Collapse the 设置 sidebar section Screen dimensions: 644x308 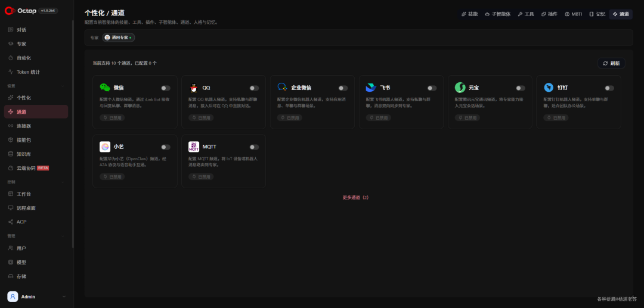63,86
